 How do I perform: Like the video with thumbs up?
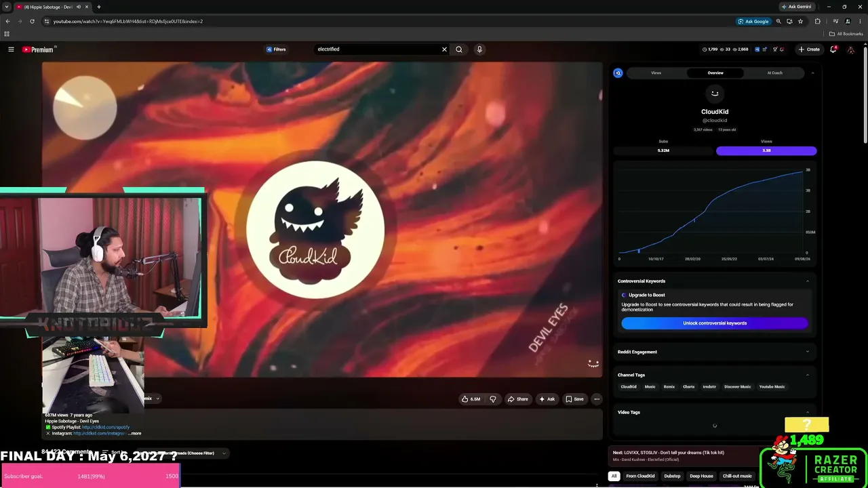(471, 399)
